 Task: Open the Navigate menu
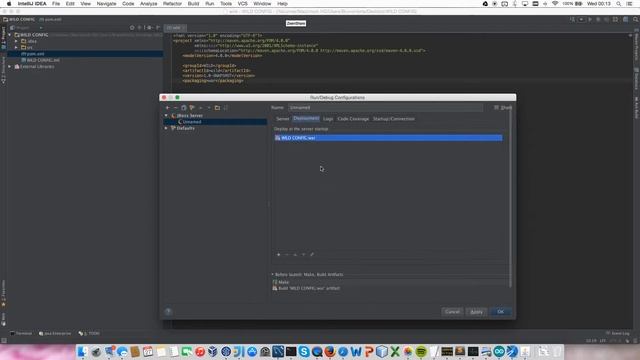106,4
